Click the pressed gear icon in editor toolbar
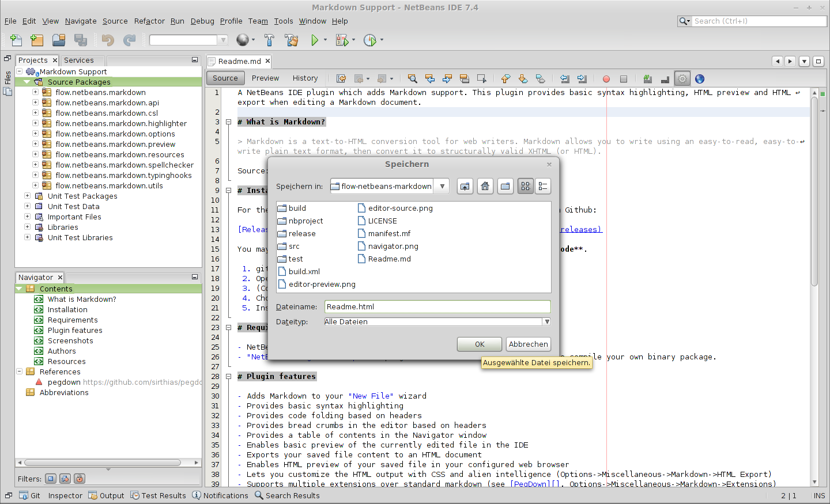The width and height of the screenshot is (830, 504). coord(682,79)
